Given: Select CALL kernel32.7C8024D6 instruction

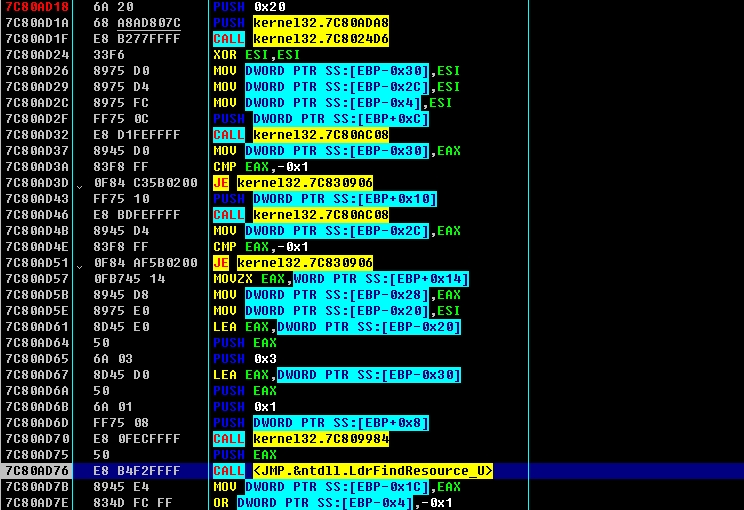Looking at the screenshot, I should pos(301,39).
